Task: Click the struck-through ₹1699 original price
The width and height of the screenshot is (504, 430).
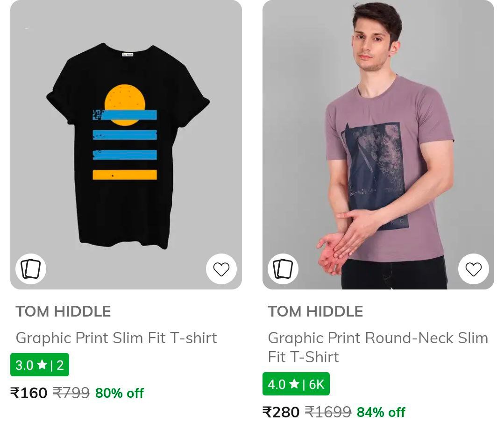Action: (x=328, y=412)
